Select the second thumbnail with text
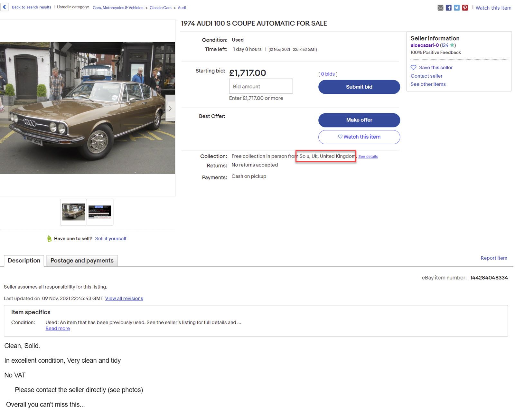Image resolution: width=515 pixels, height=420 pixels. (100, 212)
